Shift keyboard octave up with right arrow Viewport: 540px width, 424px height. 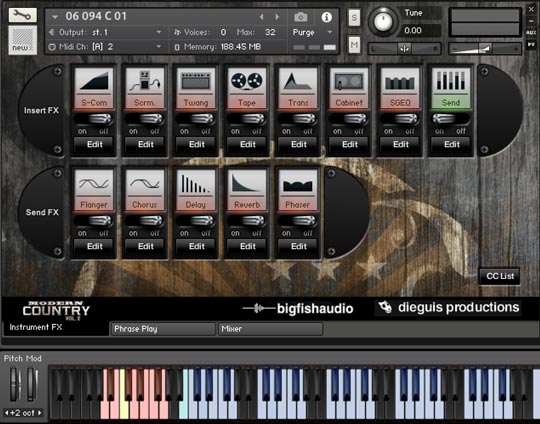(x=40, y=412)
